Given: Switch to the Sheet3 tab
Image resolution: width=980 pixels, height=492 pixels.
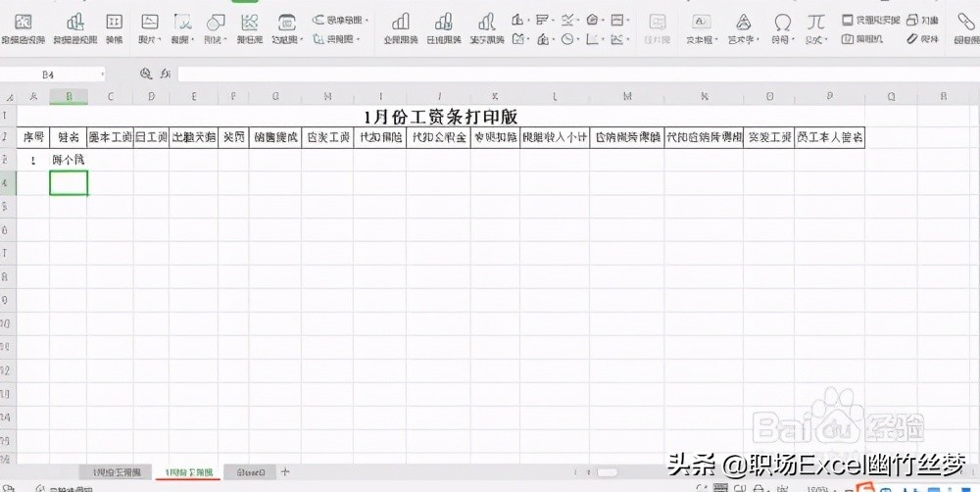Looking at the screenshot, I should pos(251,472).
